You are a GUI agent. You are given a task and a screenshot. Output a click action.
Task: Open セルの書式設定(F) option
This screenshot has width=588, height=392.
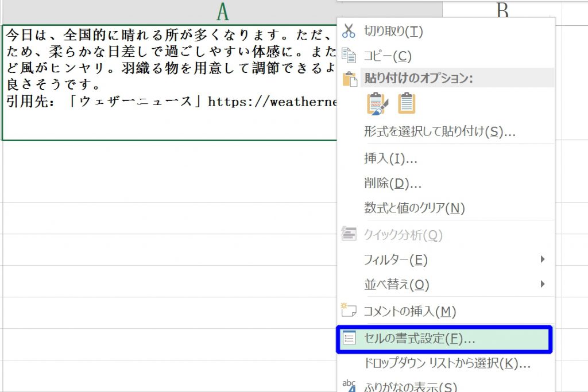420,339
